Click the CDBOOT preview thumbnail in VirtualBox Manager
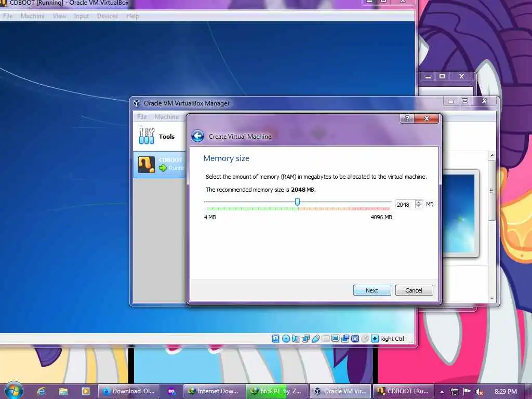 point(459,214)
